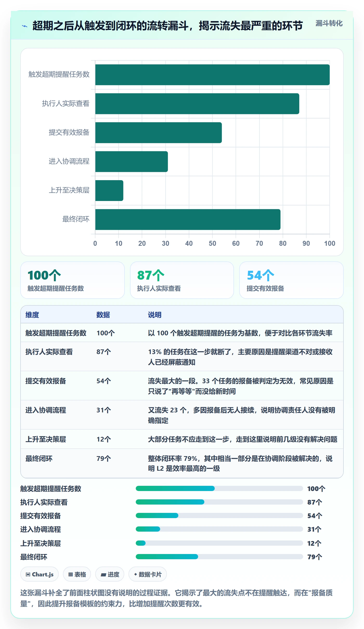
Task: Click the main title text
Action: pos(167,26)
